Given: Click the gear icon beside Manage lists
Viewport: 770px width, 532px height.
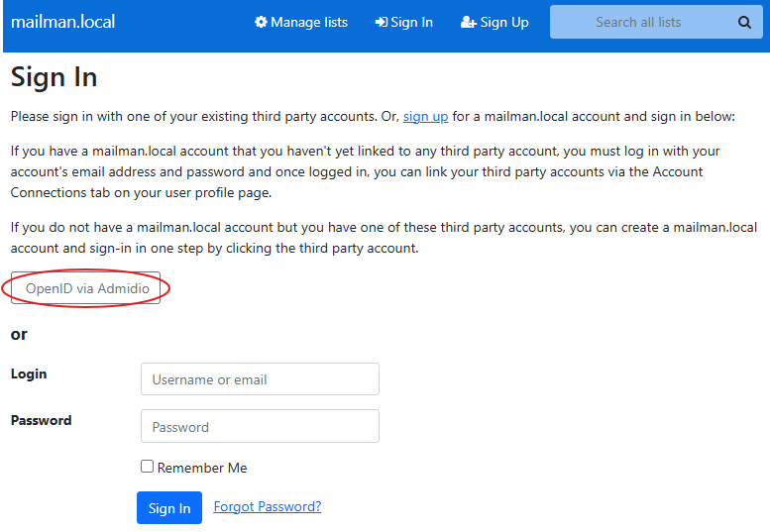Looking at the screenshot, I should (261, 22).
